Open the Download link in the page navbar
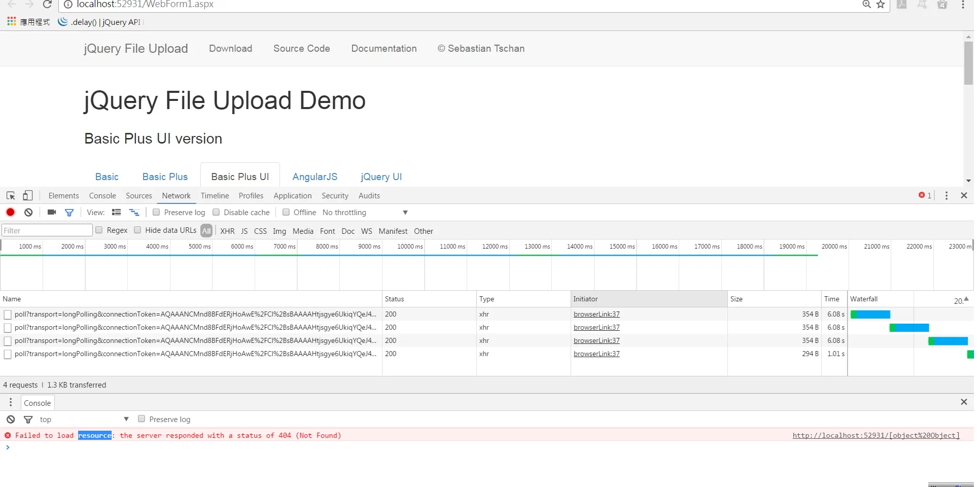 (x=231, y=48)
